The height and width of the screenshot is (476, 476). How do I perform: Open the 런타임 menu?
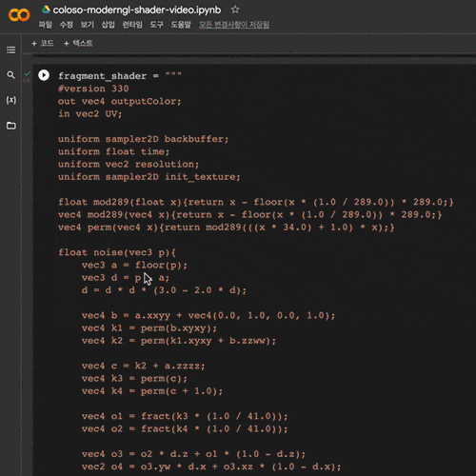pos(132,25)
